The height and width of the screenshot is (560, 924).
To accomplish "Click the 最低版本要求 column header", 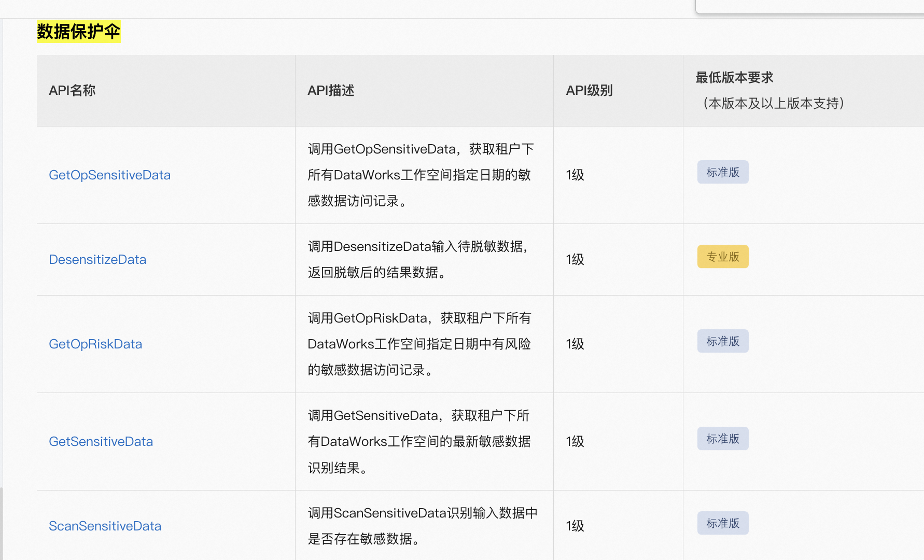I will (734, 78).
